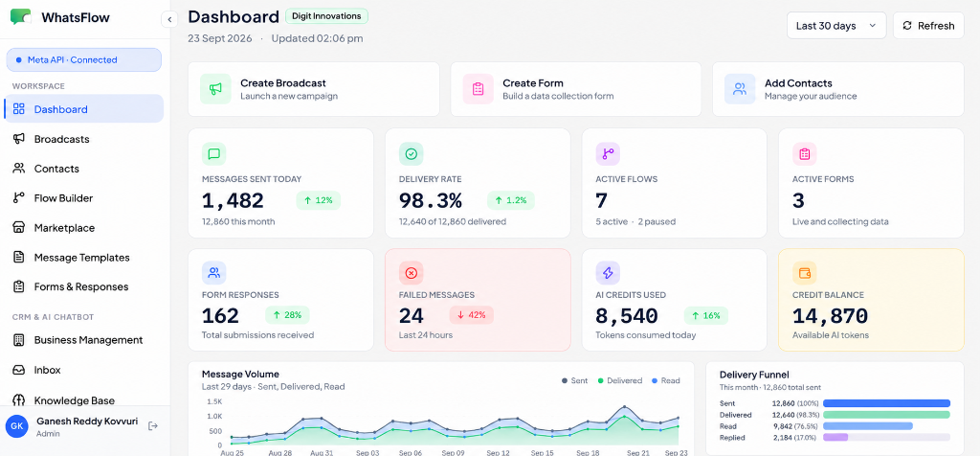This screenshot has height=456, width=980.
Task: Open Knowledge Base in the sidebar
Action: pos(84,399)
